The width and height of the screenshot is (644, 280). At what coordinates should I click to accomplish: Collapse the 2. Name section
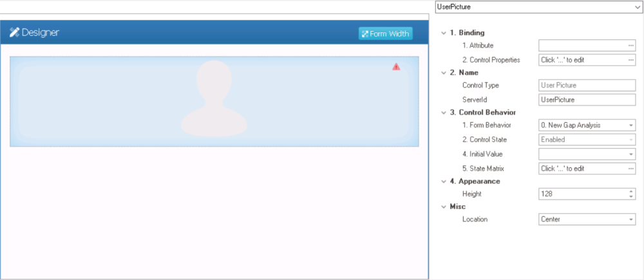coord(443,73)
